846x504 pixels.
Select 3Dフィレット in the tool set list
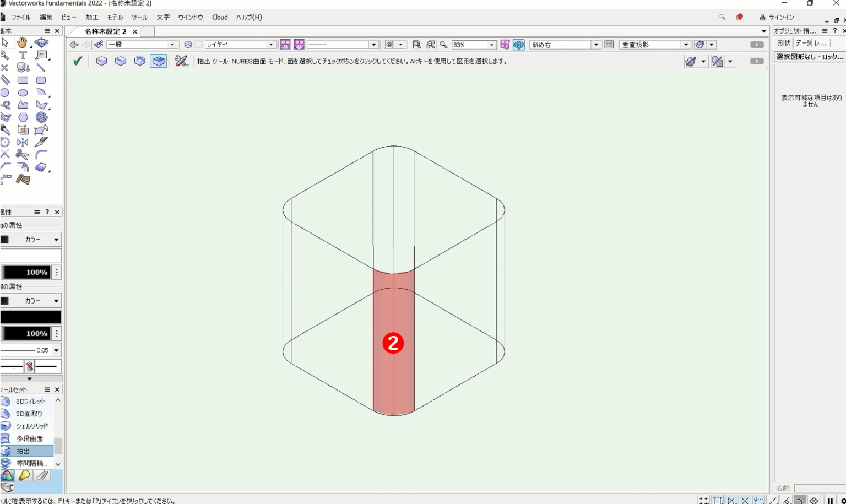[30, 402]
